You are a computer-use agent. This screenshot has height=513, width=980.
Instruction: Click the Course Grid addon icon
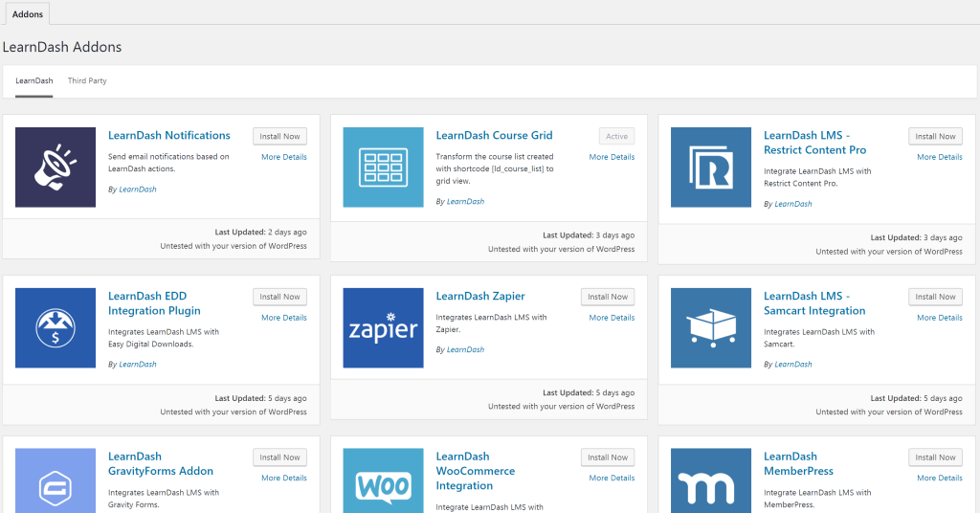[383, 167]
